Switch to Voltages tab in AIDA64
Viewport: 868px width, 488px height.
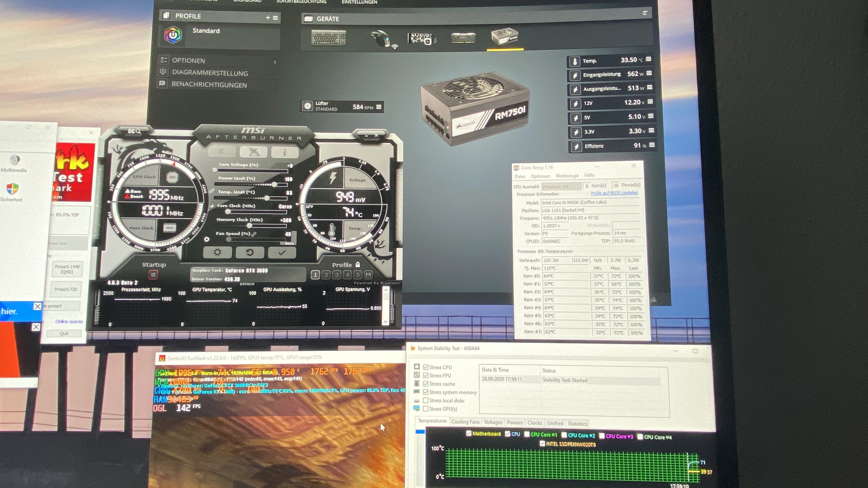click(x=493, y=422)
